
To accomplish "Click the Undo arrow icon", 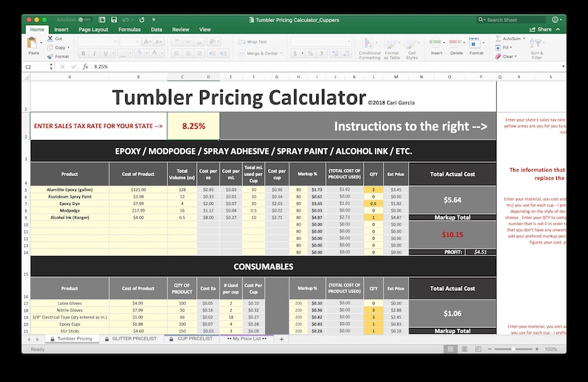I will tap(126, 19).
